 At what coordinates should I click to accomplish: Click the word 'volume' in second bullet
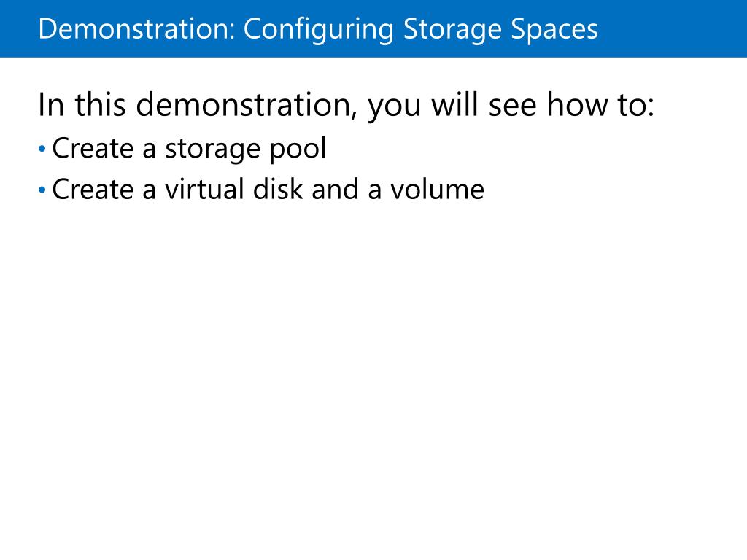pyautogui.click(x=438, y=190)
